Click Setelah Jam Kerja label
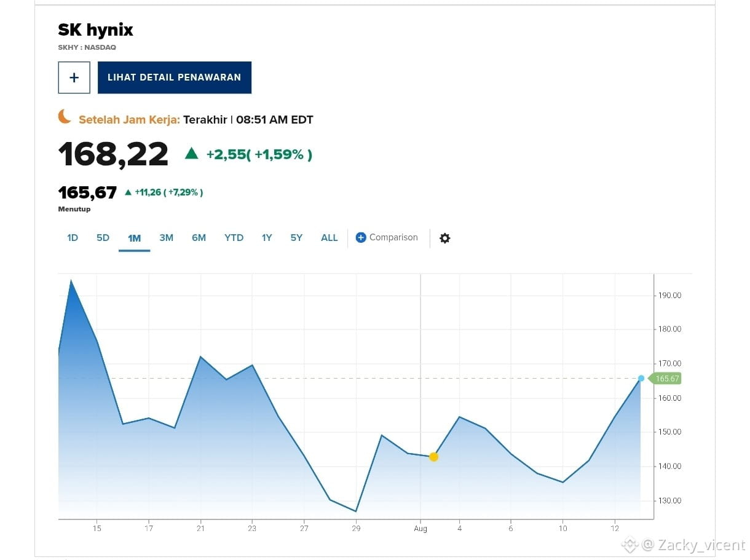This screenshot has width=750, height=560. [129, 120]
